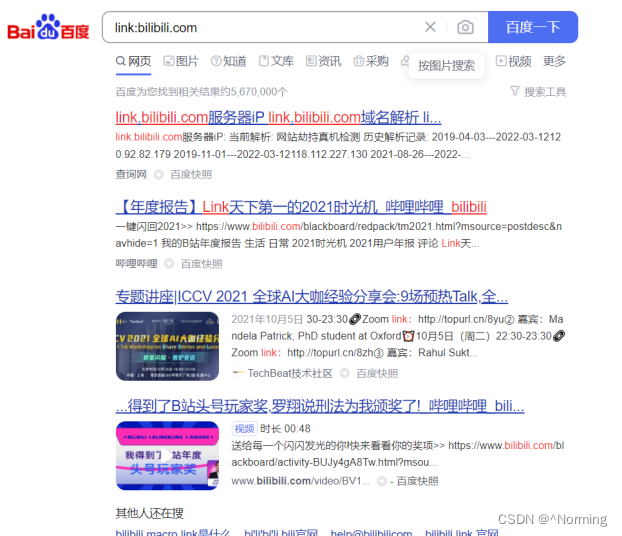Image resolution: width=622 pixels, height=536 pixels.
Task: Open 搜索工具 filter options
Action: click(538, 92)
